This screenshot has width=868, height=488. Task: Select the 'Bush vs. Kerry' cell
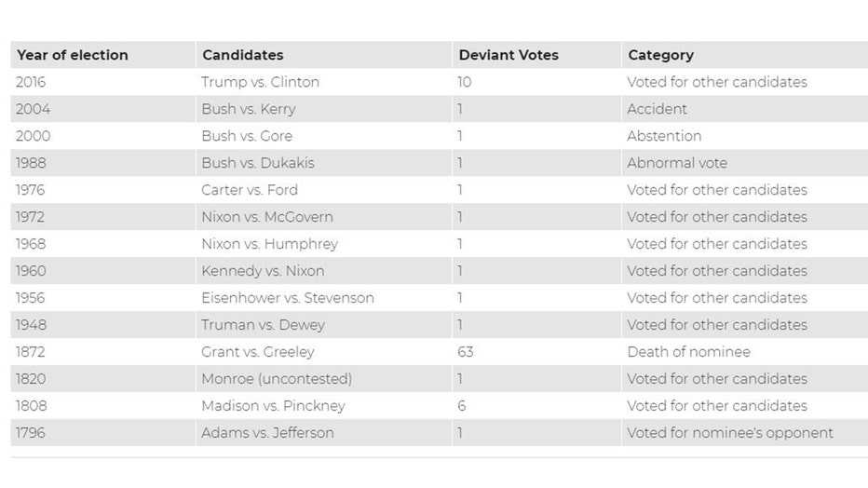(x=248, y=109)
